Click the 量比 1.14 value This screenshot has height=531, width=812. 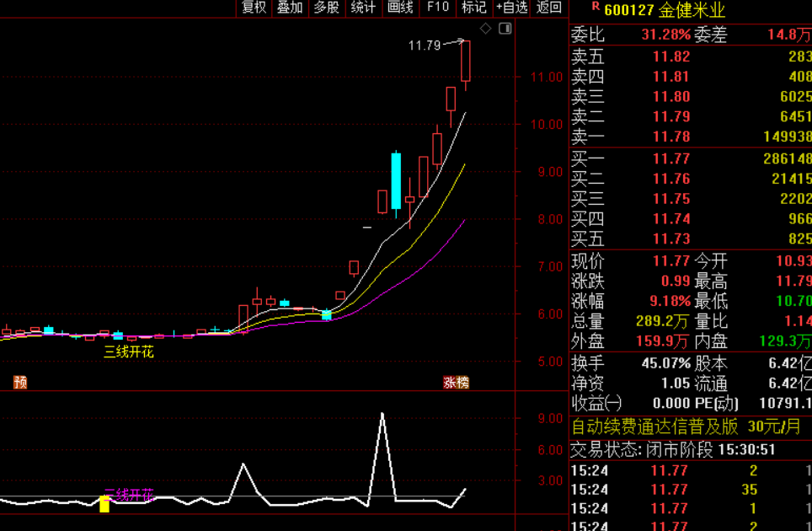pyautogui.click(x=799, y=321)
